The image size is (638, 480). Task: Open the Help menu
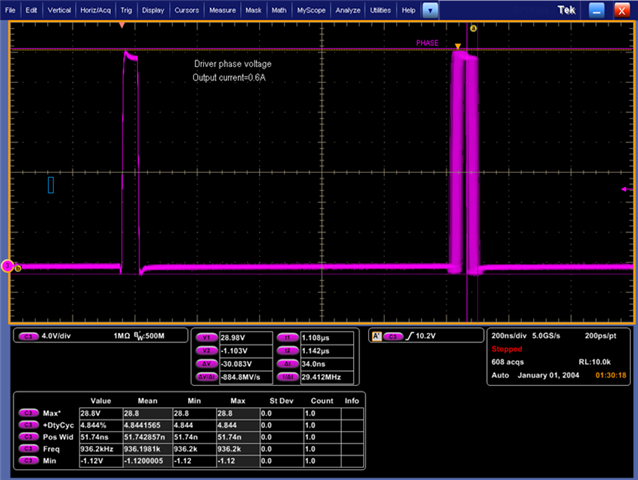pos(409,10)
